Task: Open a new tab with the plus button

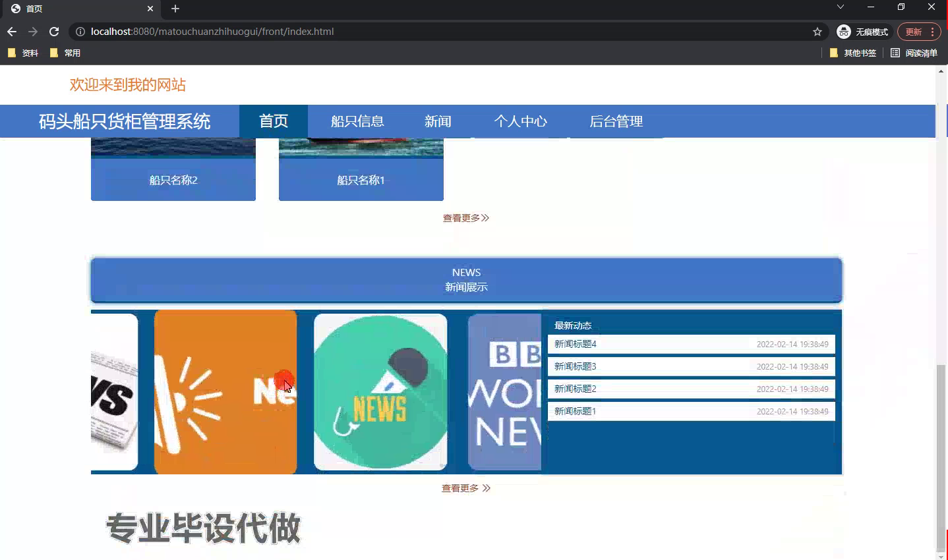Action: pos(175,9)
